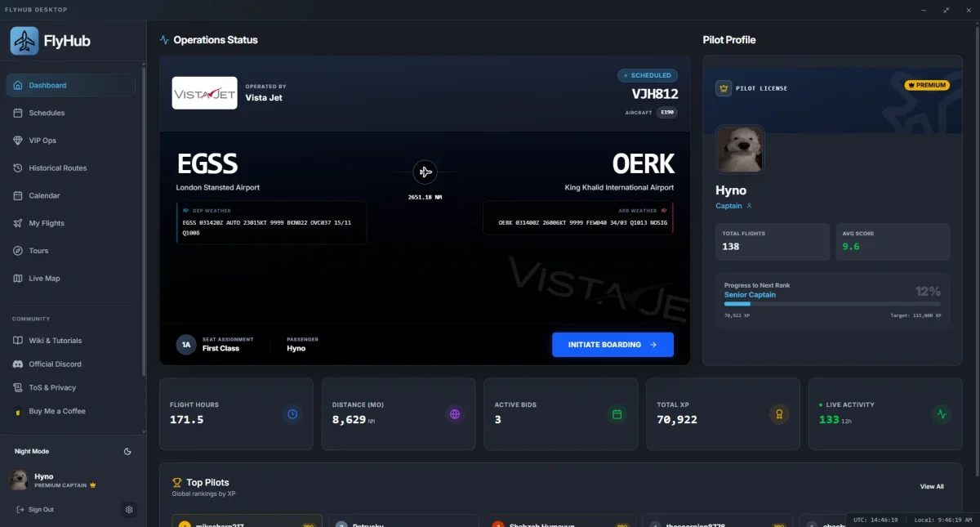Click the ToS & Privacy icon
Image resolution: width=980 pixels, height=527 pixels.
pos(18,388)
